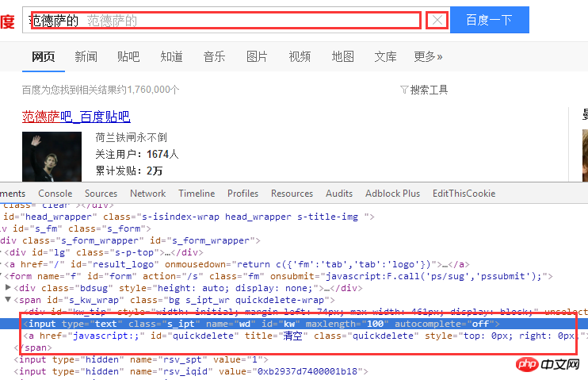Open the 范德萨吧_百度贴吧 result link
This screenshot has width=588, height=380.
pyautogui.click(x=76, y=117)
